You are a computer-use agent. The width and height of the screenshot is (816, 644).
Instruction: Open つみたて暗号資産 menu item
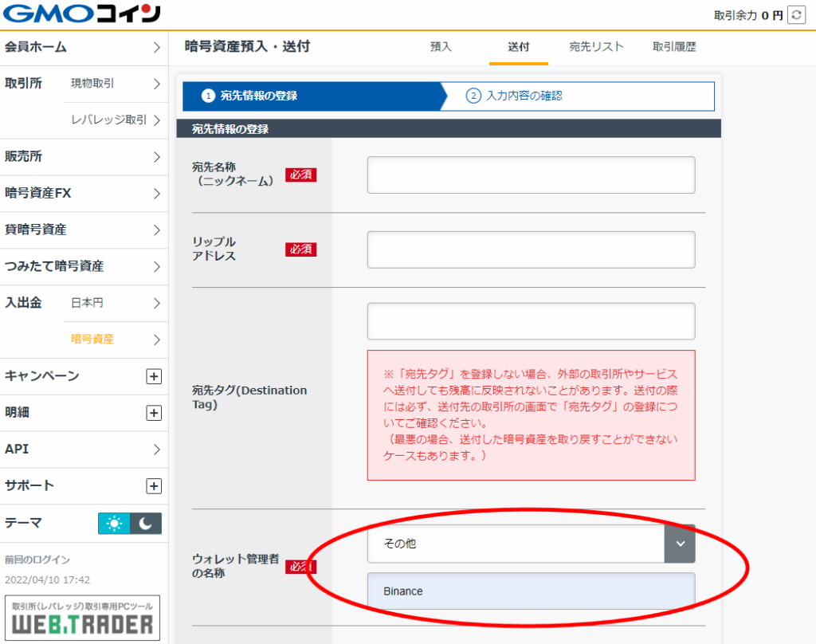[x=84, y=266]
